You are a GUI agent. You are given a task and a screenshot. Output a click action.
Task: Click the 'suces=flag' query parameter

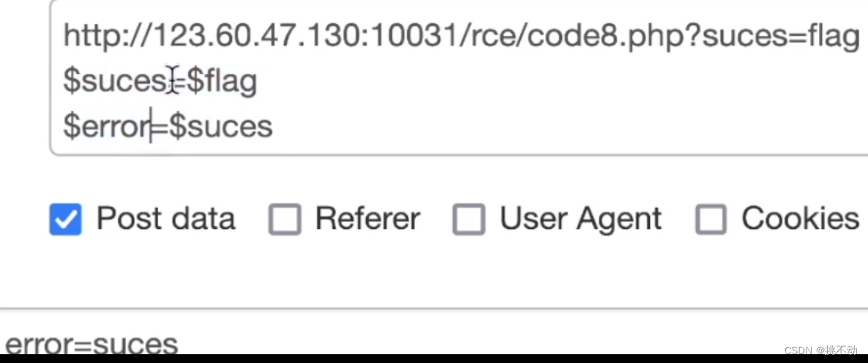(x=780, y=35)
